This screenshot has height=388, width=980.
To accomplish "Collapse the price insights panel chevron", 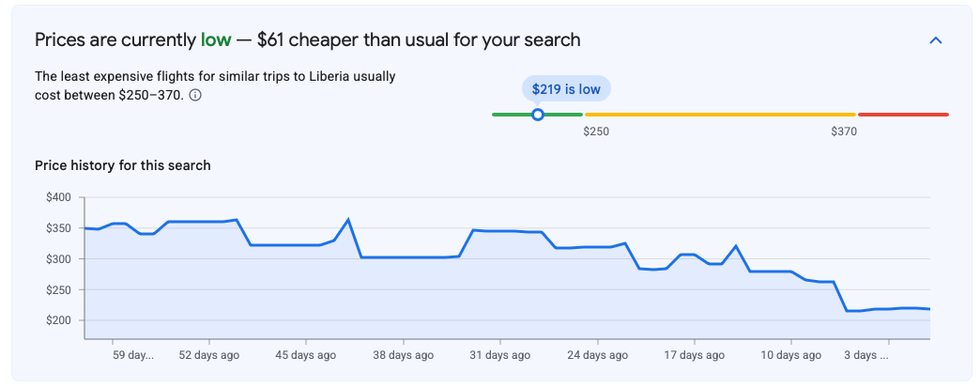I will [x=936, y=40].
